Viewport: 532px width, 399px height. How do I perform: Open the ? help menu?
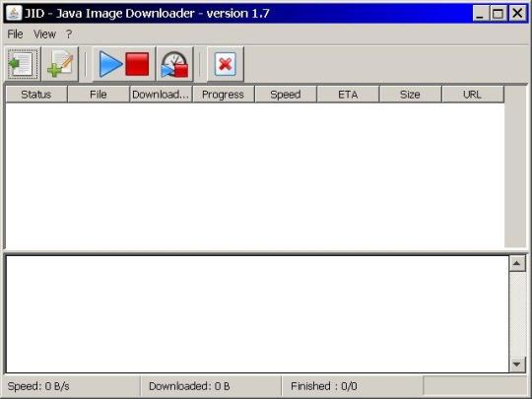point(69,33)
